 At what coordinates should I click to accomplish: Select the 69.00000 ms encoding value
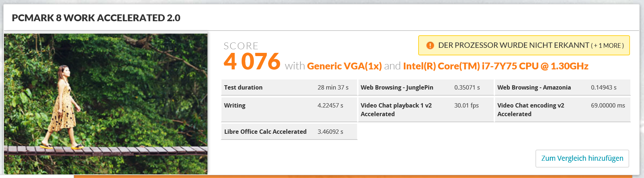[x=608, y=105]
